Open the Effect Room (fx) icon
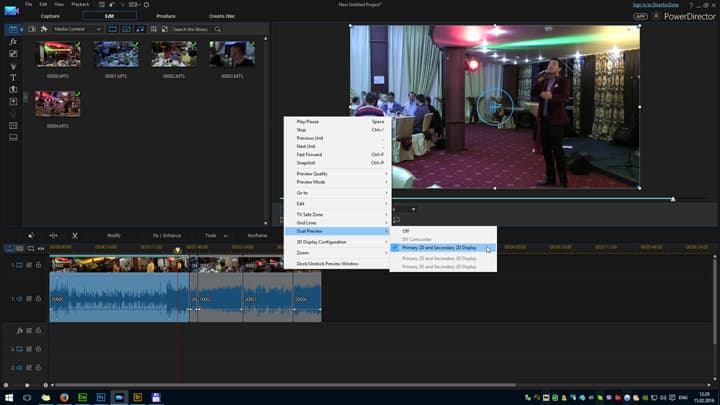The width and height of the screenshot is (720, 405). click(x=13, y=41)
